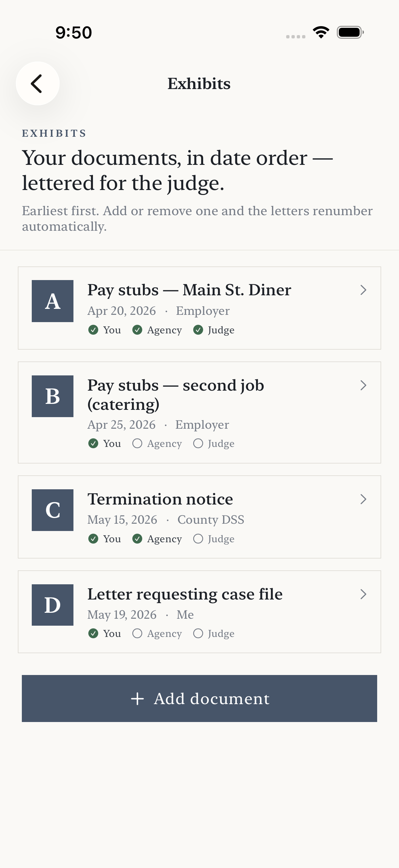Open the Pay stubs second job (catering) title

[x=176, y=395]
